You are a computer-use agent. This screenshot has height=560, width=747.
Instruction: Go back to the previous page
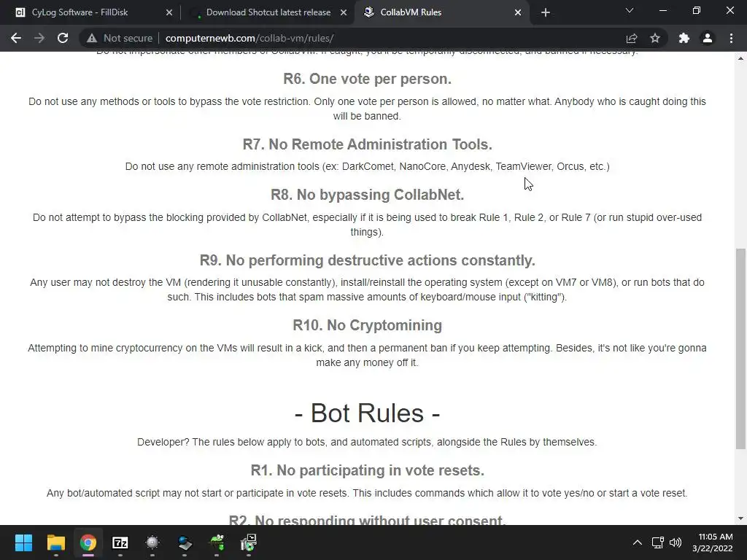coord(16,38)
